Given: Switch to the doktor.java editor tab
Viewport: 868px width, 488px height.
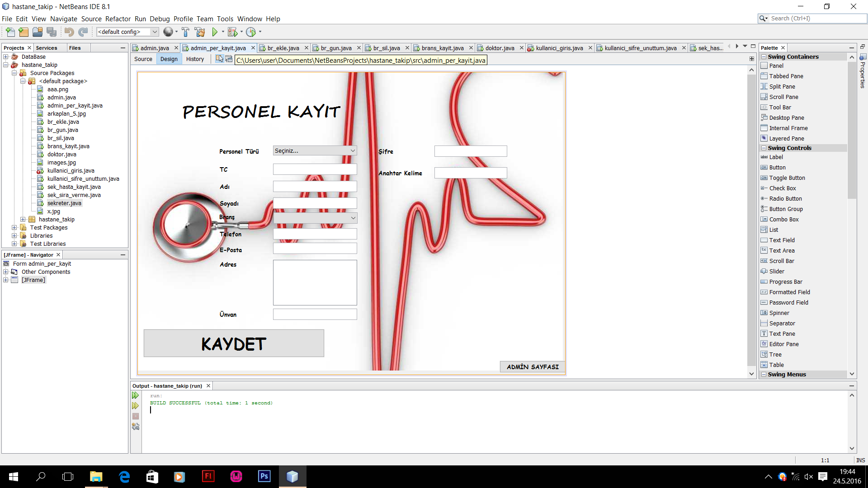Looking at the screenshot, I should coord(499,48).
